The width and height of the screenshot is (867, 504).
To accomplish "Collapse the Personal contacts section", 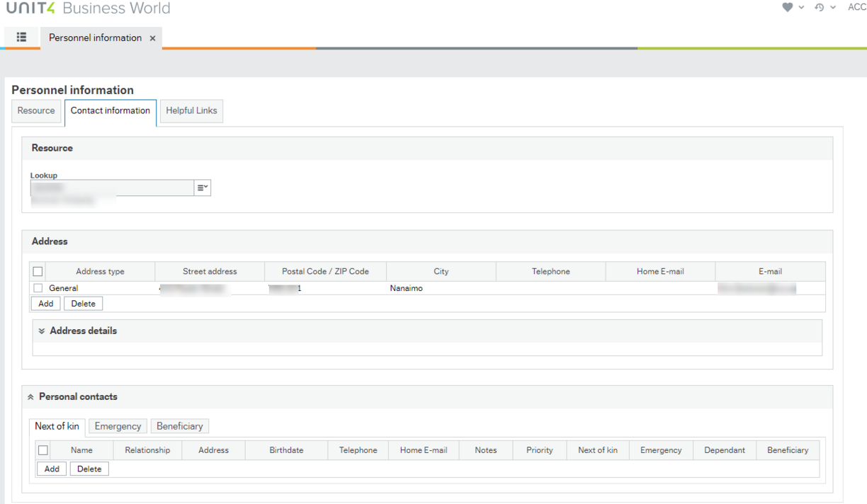I will (30, 397).
